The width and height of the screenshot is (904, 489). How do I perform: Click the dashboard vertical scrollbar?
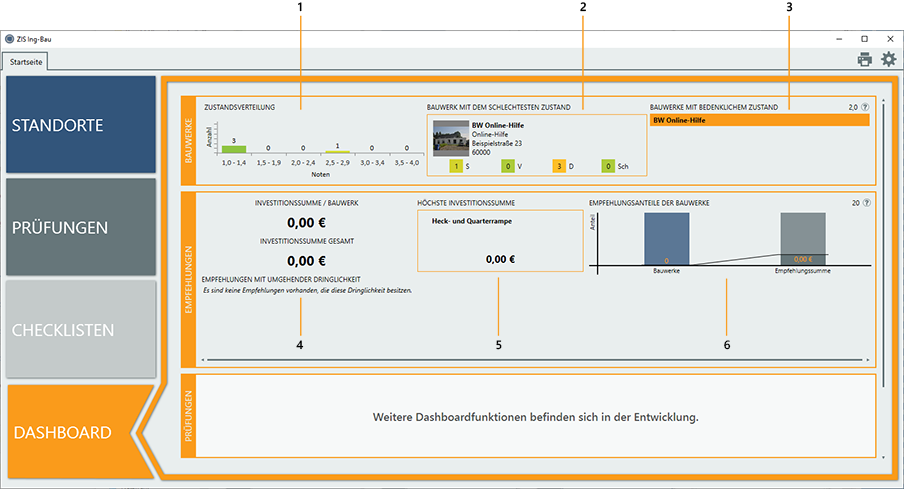point(884,245)
